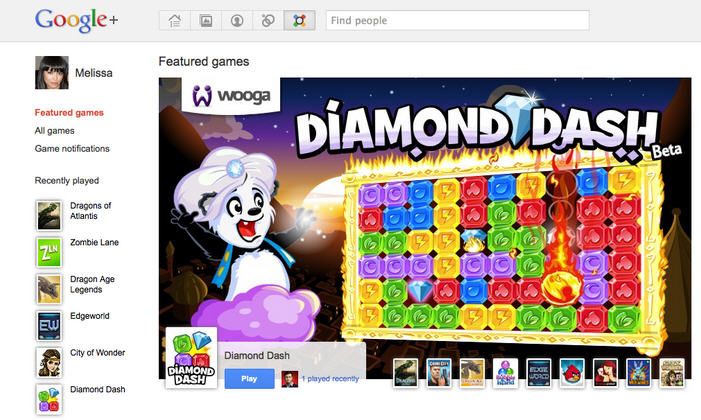Click the Find people search field
Image resolution: width=701 pixels, height=420 pixels.
click(457, 21)
